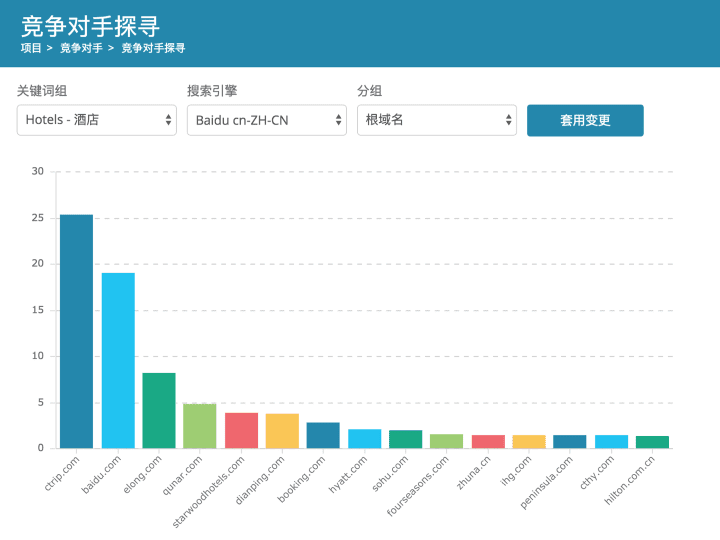Click the fourseasons.com axis label

click(x=417, y=486)
